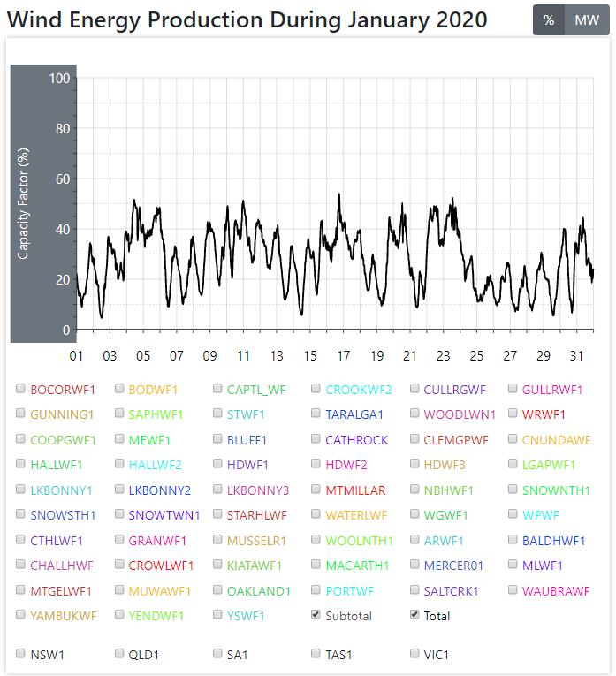Enable the BOCORWF1 checkbox
Viewport: 616px width, 676px height.
[20, 389]
